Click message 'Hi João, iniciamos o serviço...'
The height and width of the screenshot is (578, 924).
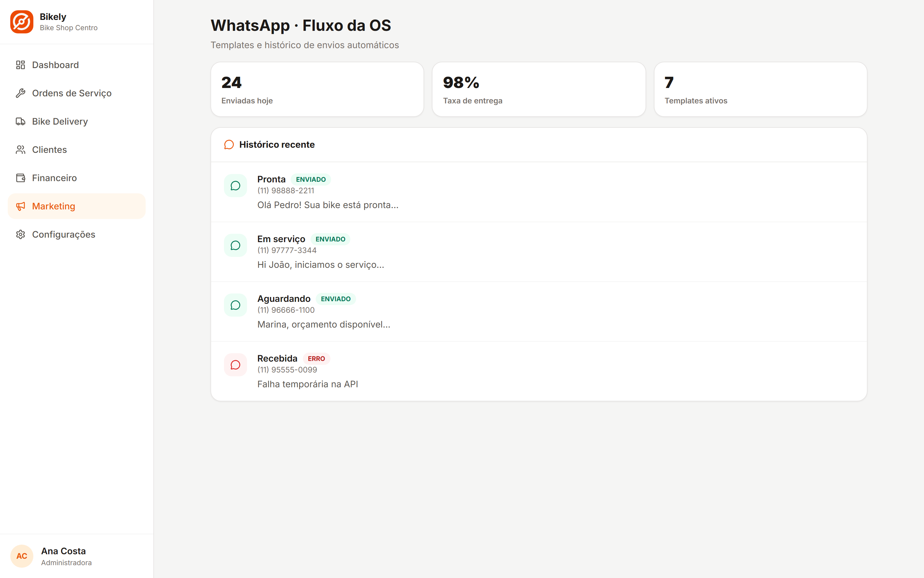(321, 265)
